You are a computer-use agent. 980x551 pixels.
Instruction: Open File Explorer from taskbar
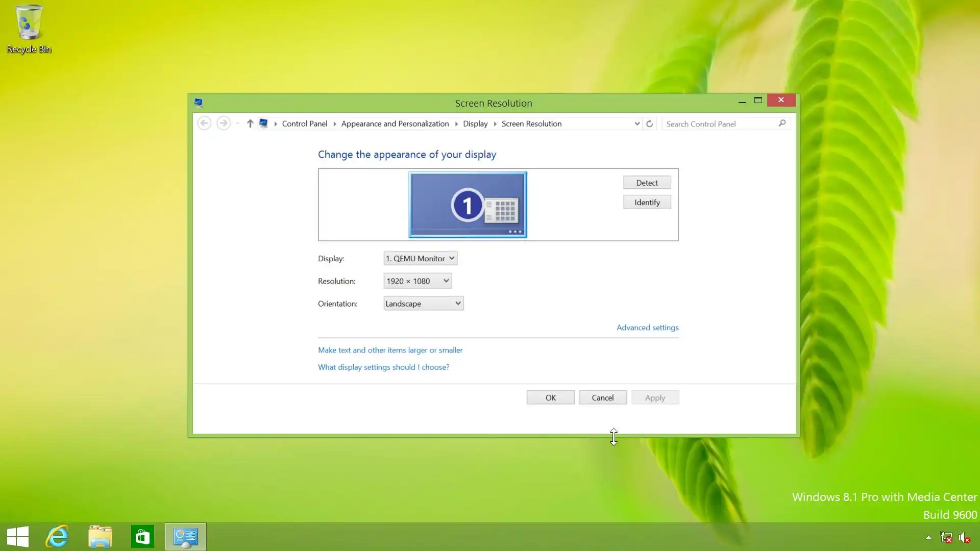[100, 537]
